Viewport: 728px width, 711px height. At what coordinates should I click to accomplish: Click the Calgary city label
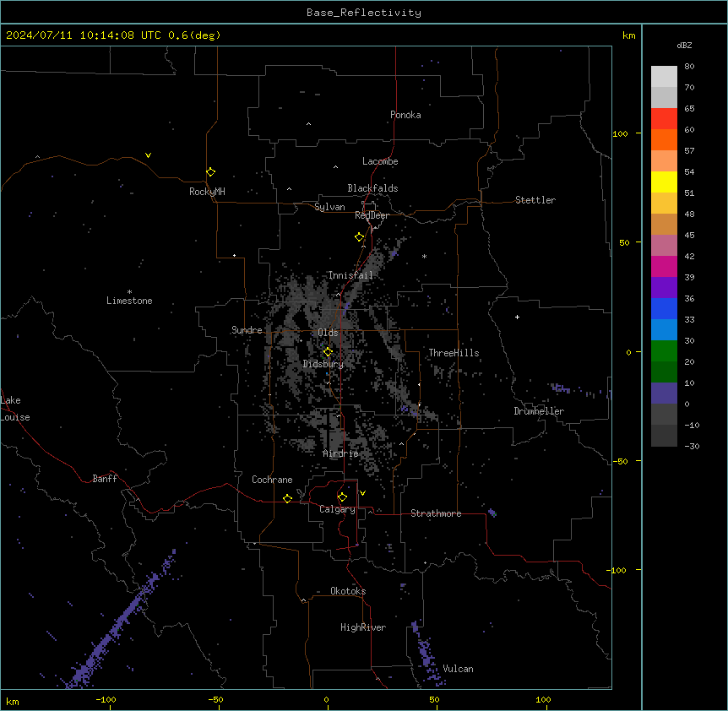338,509
